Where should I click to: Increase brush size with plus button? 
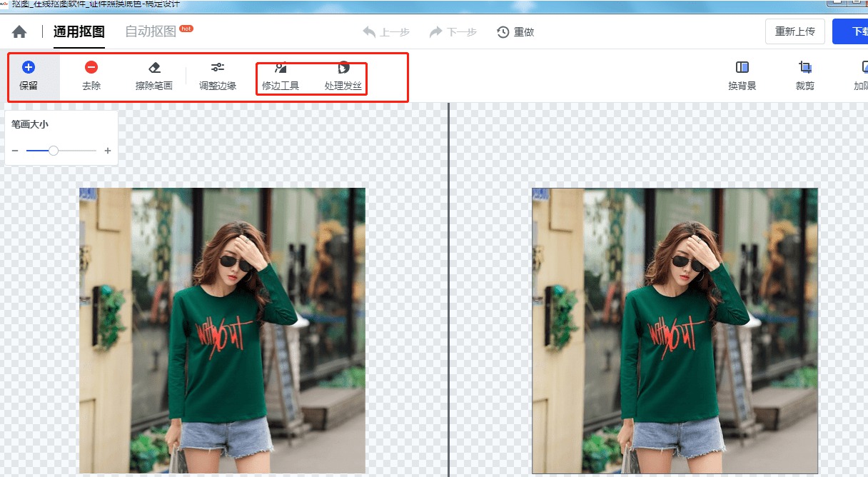[x=108, y=151]
